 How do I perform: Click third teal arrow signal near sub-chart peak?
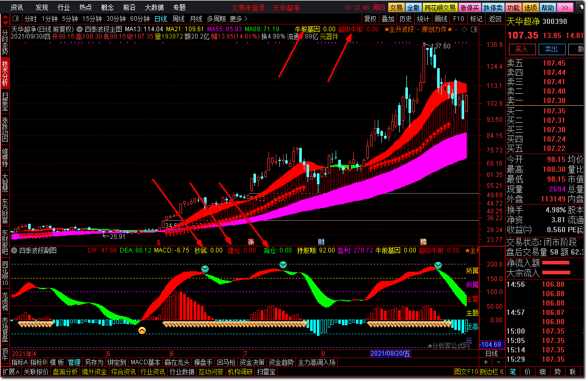(438, 265)
